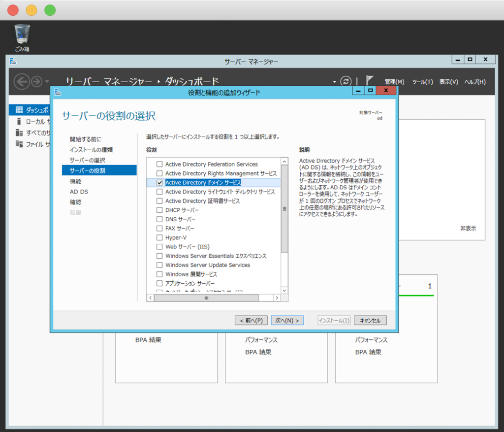
Task: Click the Server Manager title bar icon
Action: pyautogui.click(x=13, y=61)
